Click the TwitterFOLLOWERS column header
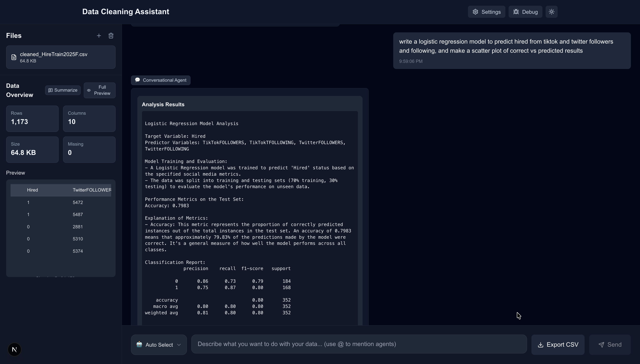This screenshot has height=364, width=640. (x=92, y=190)
